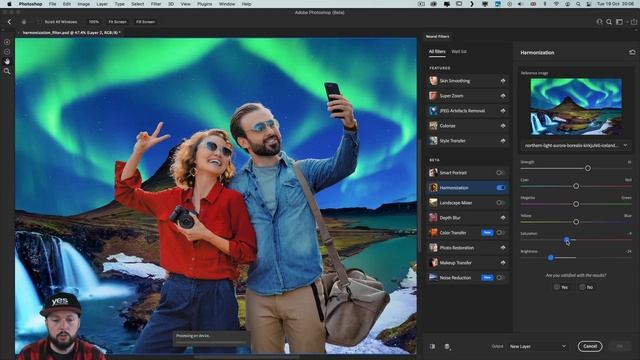The image size is (640, 360).
Task: Select the Hand tool in left toolbar
Action: (7, 61)
